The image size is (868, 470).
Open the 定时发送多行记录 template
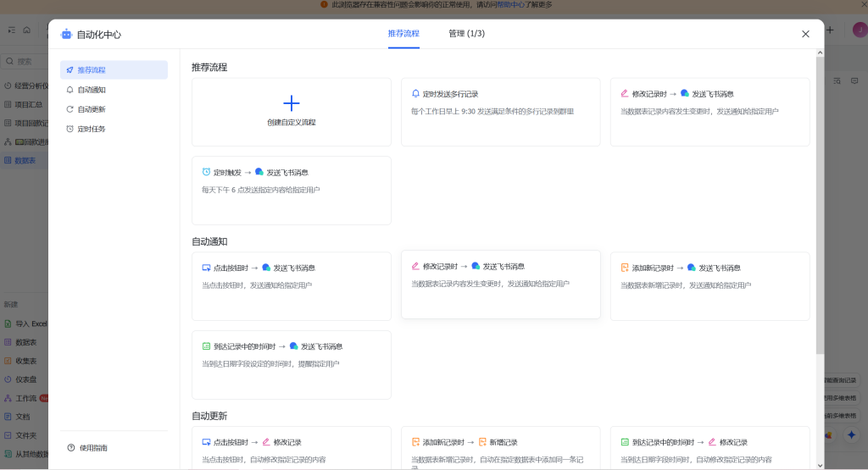point(500,113)
